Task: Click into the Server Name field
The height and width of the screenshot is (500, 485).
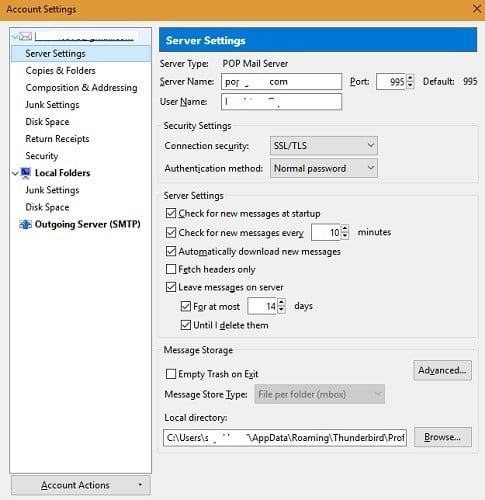Action: pyautogui.click(x=282, y=82)
